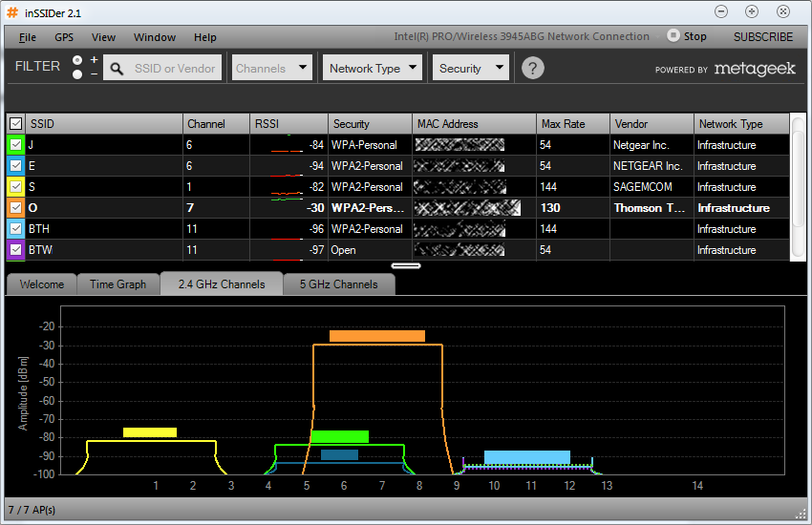The image size is (812, 525).
Task: Select the upper filter radio button
Action: pyautogui.click(x=77, y=60)
